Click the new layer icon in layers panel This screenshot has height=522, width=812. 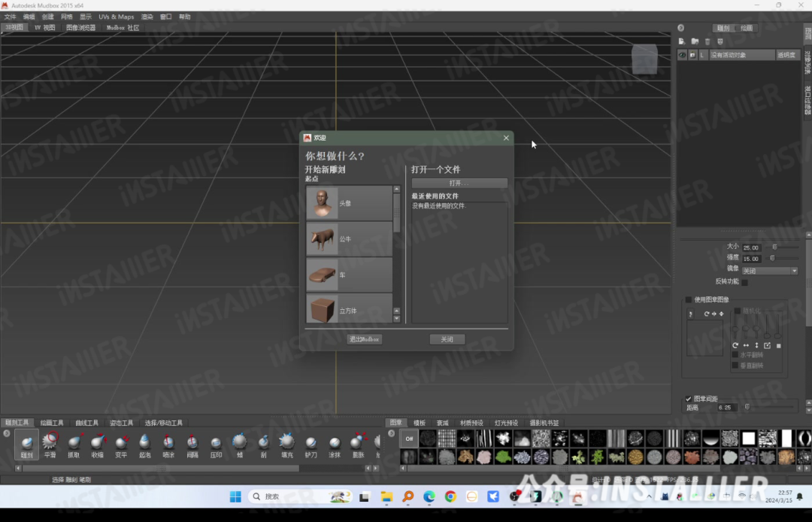click(681, 41)
